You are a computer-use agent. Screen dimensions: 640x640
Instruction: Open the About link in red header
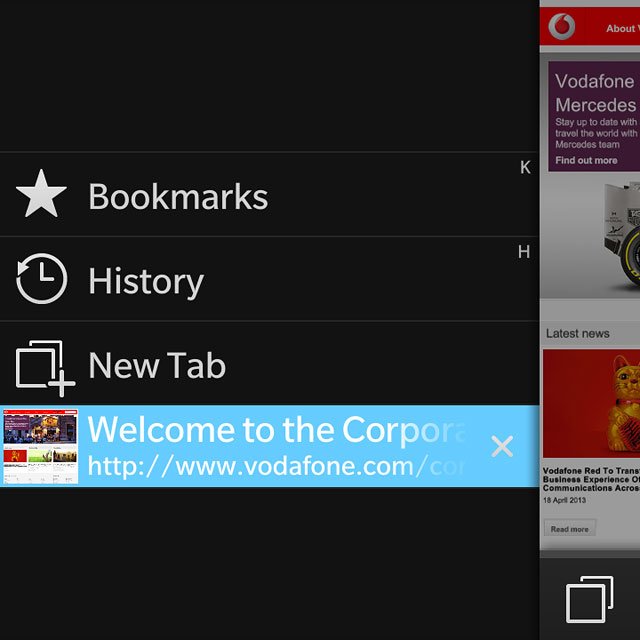(x=623, y=29)
